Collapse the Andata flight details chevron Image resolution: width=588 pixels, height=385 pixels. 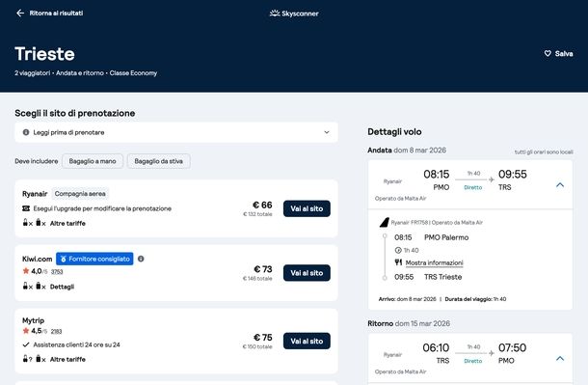[x=560, y=185]
